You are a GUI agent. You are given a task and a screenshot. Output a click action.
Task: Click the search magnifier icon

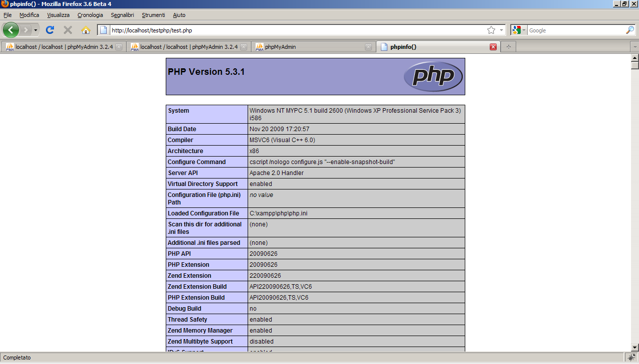tap(630, 30)
